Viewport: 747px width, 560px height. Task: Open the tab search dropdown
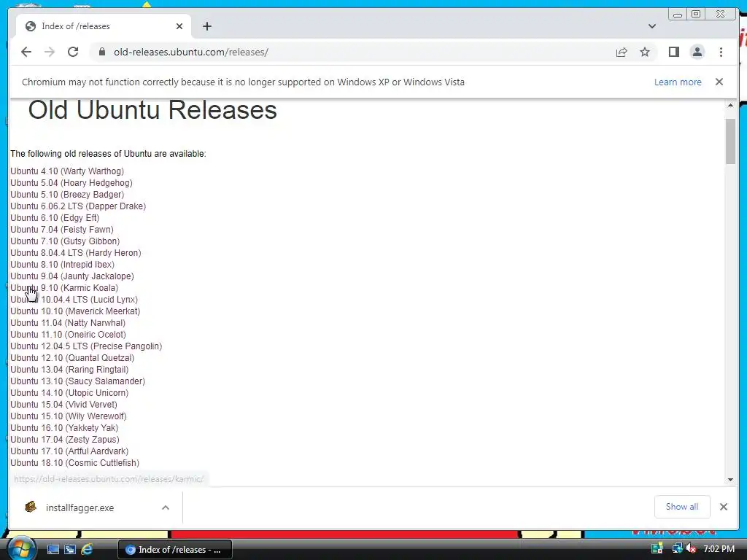[x=651, y=26]
